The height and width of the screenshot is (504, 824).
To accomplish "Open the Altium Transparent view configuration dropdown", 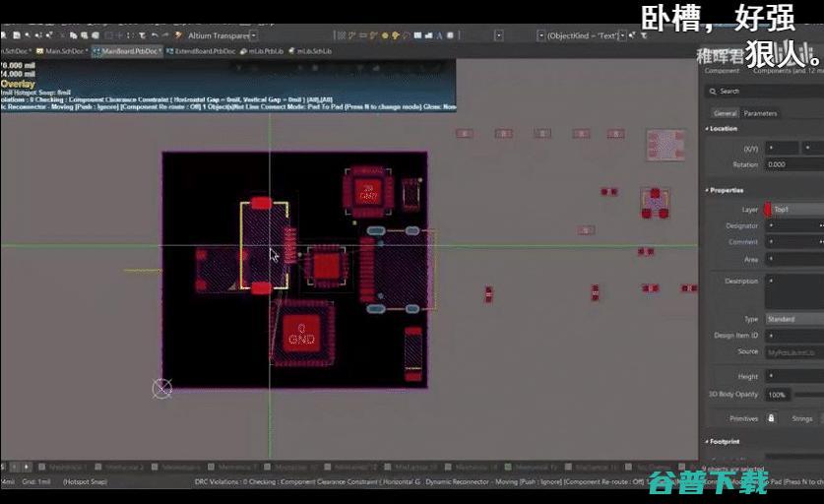I will pos(254,35).
